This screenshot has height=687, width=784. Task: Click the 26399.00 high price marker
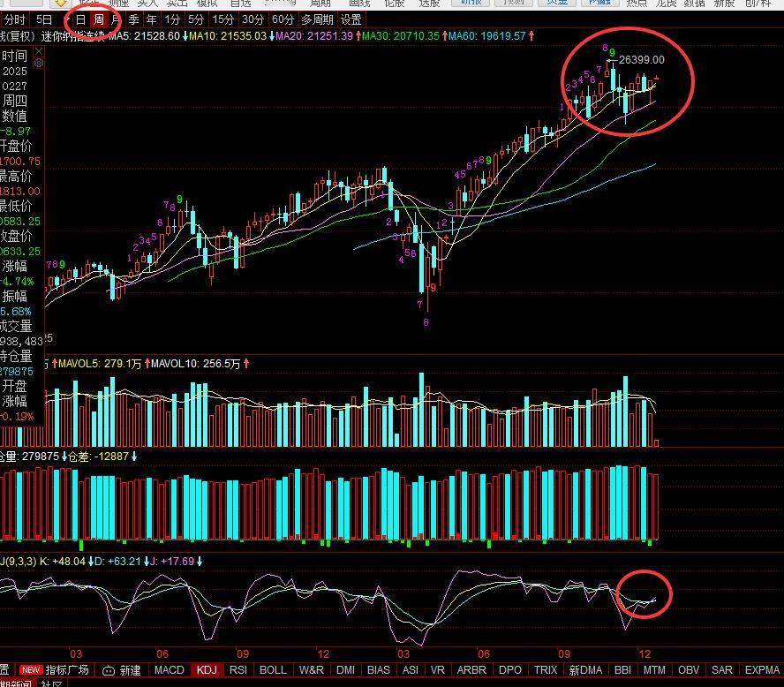coord(642,60)
